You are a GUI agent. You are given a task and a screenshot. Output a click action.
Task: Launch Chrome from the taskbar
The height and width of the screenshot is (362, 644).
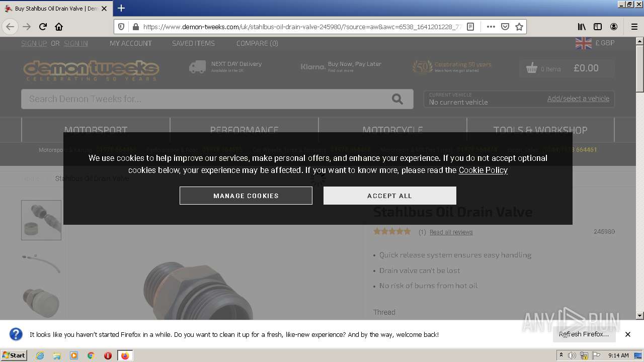[x=91, y=355]
